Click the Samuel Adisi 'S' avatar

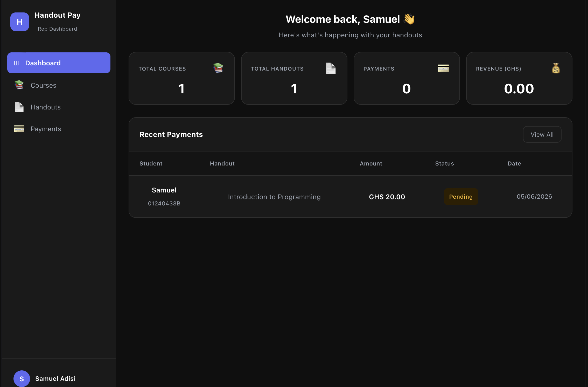(x=22, y=379)
